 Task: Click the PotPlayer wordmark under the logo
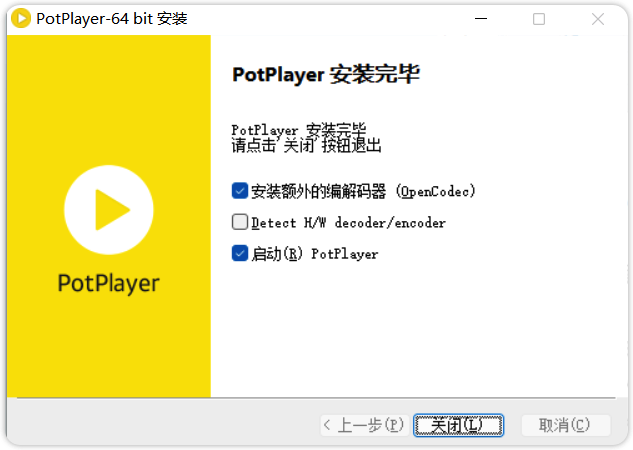pyautogui.click(x=109, y=283)
